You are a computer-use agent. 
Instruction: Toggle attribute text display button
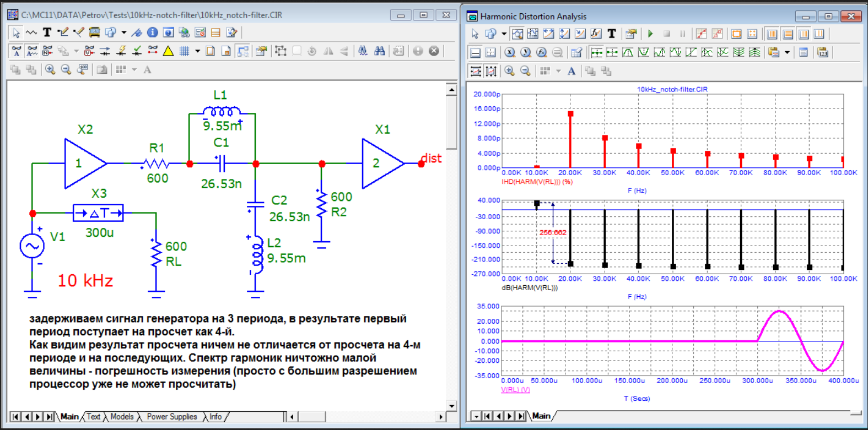(17, 51)
